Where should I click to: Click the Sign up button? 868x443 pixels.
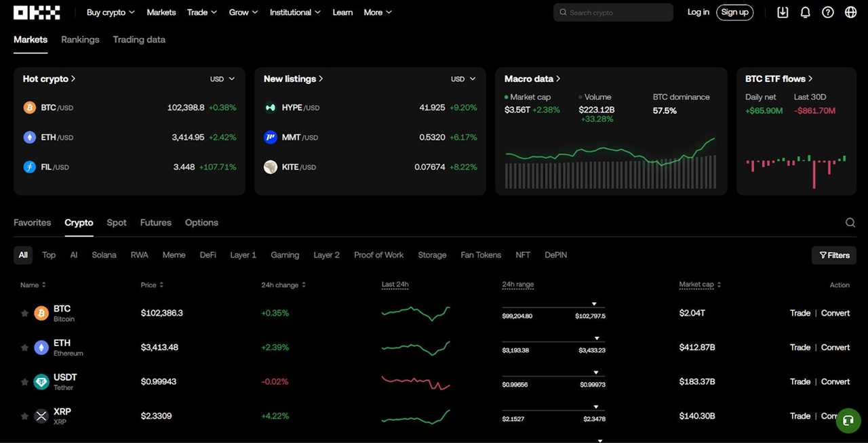734,12
